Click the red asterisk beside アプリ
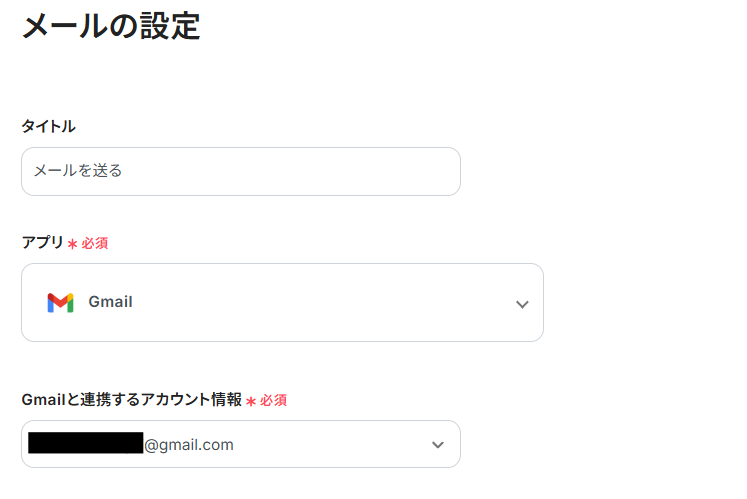 72,243
